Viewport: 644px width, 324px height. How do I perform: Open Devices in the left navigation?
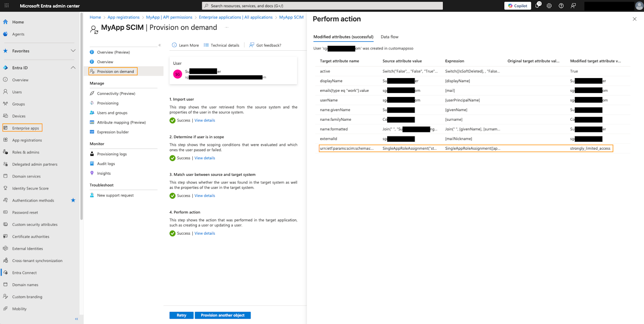pos(19,116)
